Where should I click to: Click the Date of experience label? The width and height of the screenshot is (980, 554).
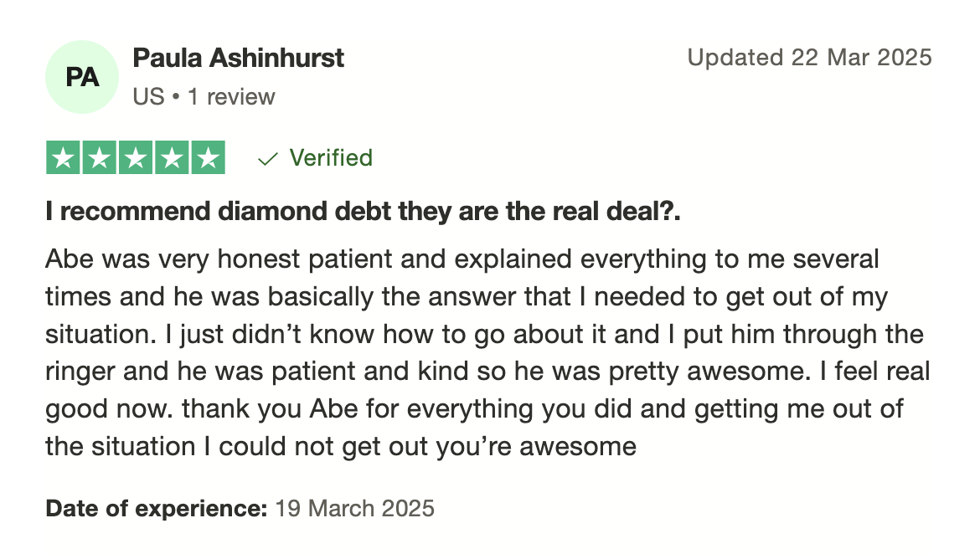coord(157,509)
